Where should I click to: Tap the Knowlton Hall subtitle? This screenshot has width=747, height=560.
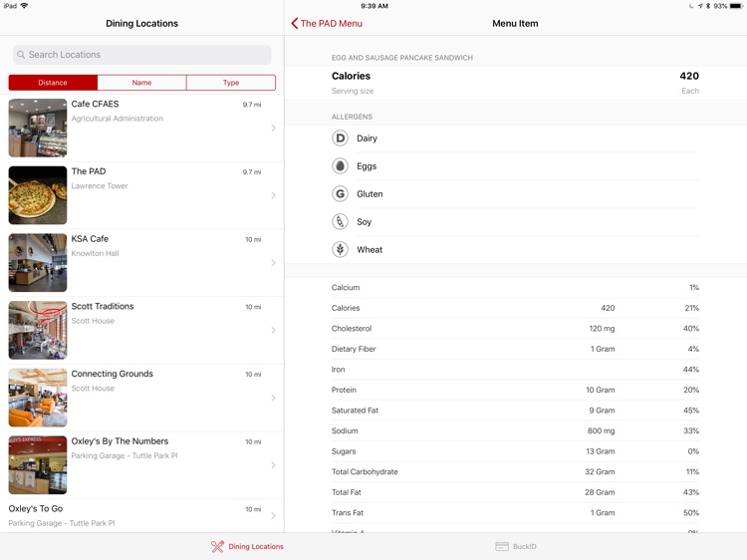(96, 253)
